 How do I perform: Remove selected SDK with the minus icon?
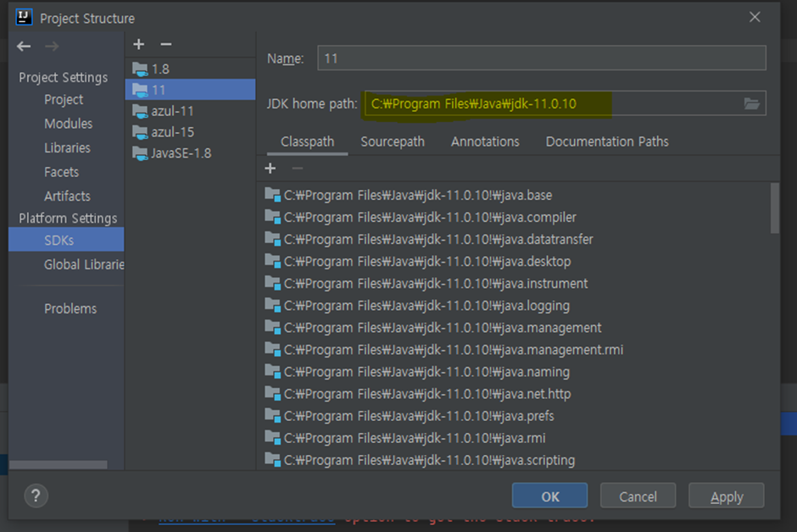[x=165, y=45]
